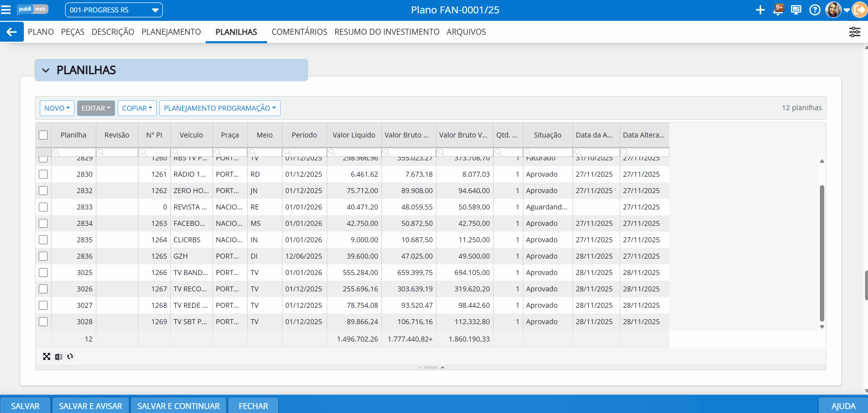Switch to the RESUMO DO INVESTIMENTO tab
868x413 pixels.
(386, 32)
